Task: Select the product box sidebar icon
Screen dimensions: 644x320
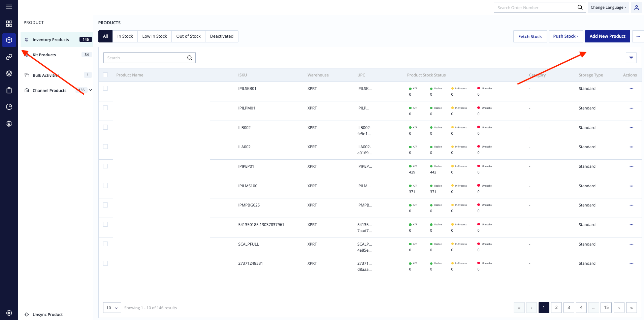Action: [x=9, y=40]
